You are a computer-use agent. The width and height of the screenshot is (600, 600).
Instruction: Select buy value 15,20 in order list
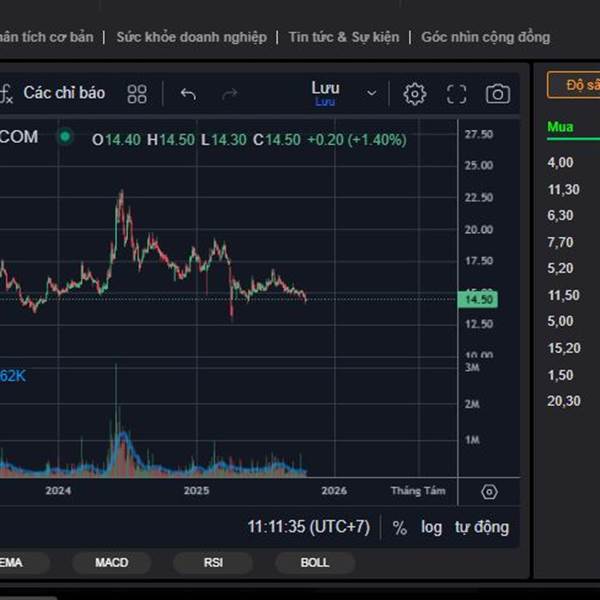click(x=564, y=348)
